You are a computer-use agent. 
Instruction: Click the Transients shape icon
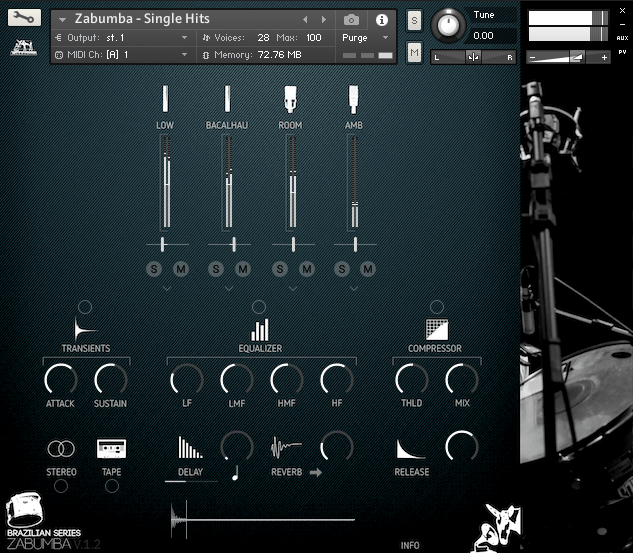coord(85,329)
